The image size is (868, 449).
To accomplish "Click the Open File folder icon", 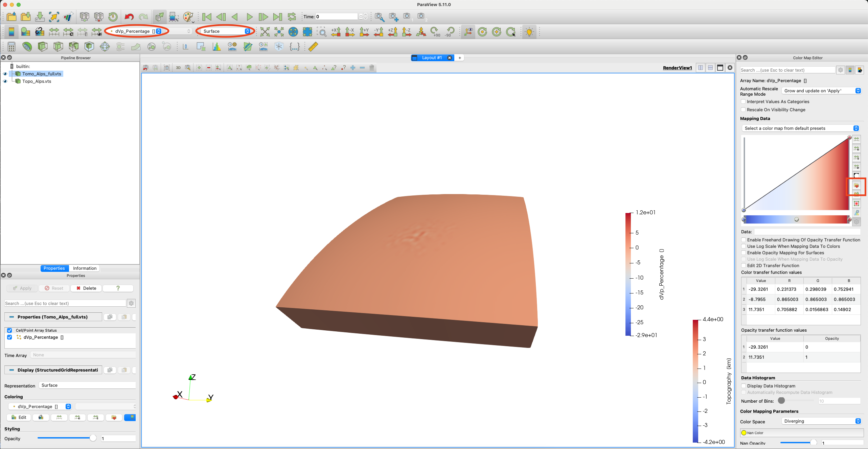I will 12,17.
